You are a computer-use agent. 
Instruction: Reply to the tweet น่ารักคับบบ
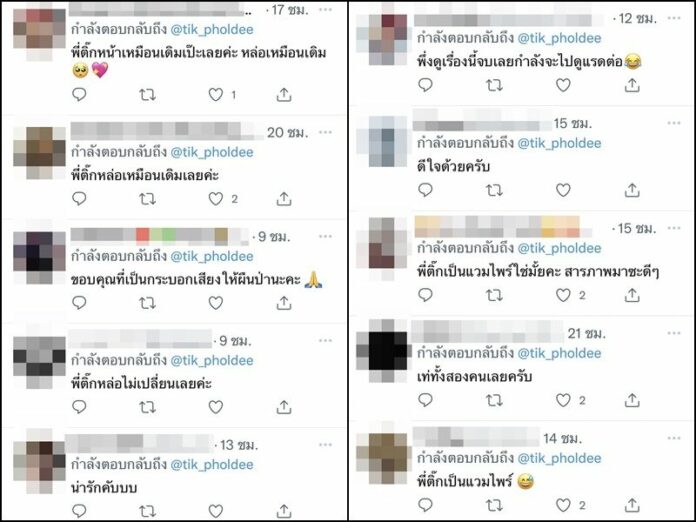pyautogui.click(x=79, y=511)
